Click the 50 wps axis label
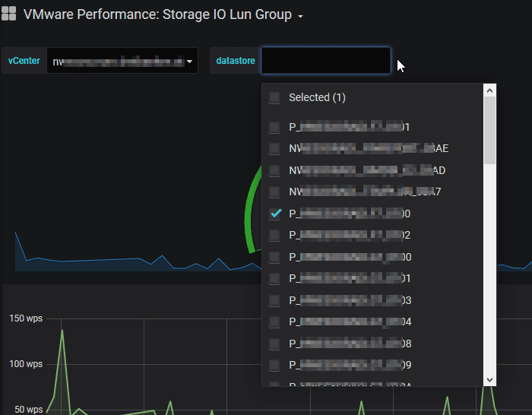The width and height of the screenshot is (532, 415). 29,409
